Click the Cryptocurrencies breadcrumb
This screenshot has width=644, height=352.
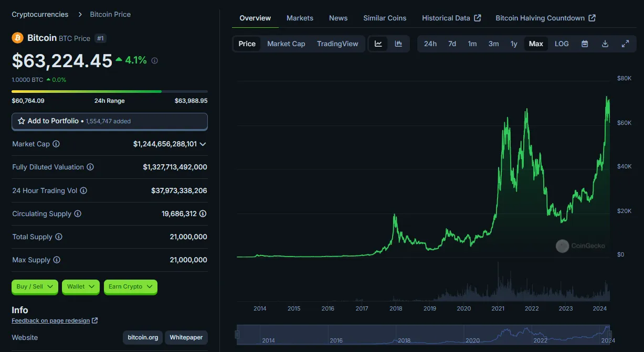point(40,14)
